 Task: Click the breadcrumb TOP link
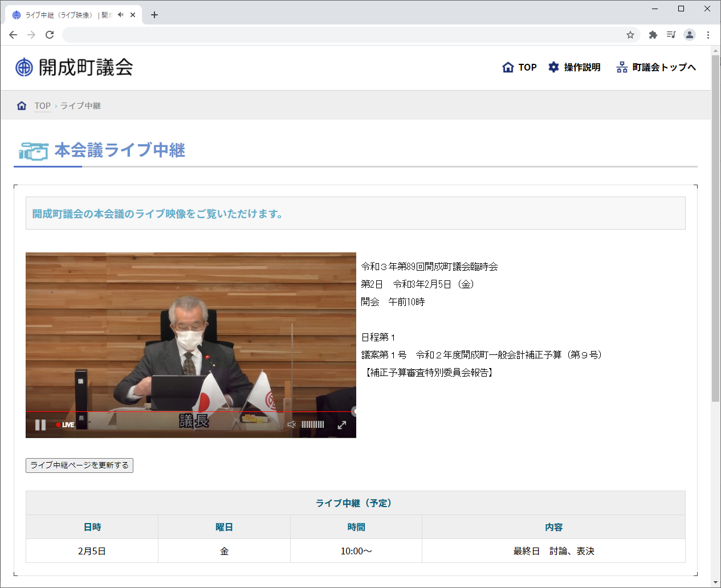[x=43, y=106]
